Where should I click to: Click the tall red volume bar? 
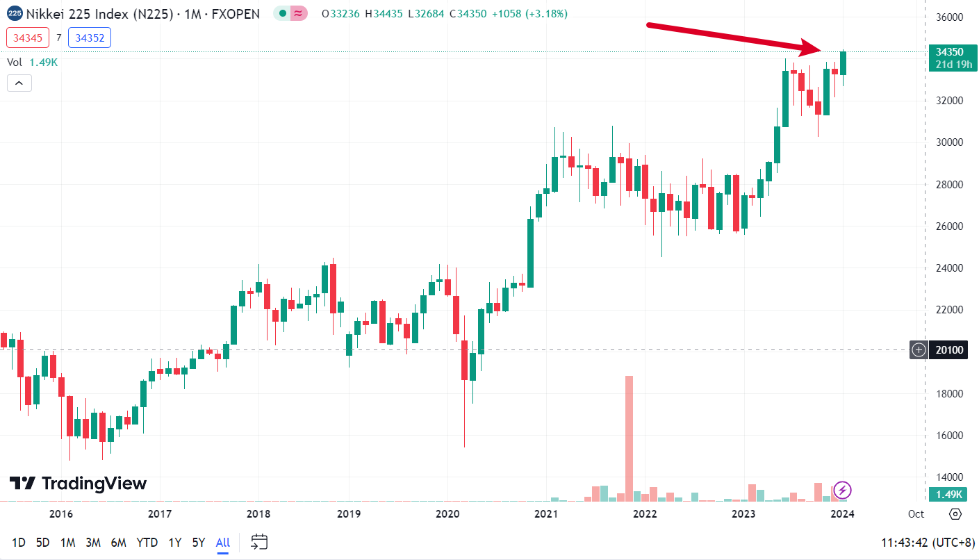tap(629, 438)
